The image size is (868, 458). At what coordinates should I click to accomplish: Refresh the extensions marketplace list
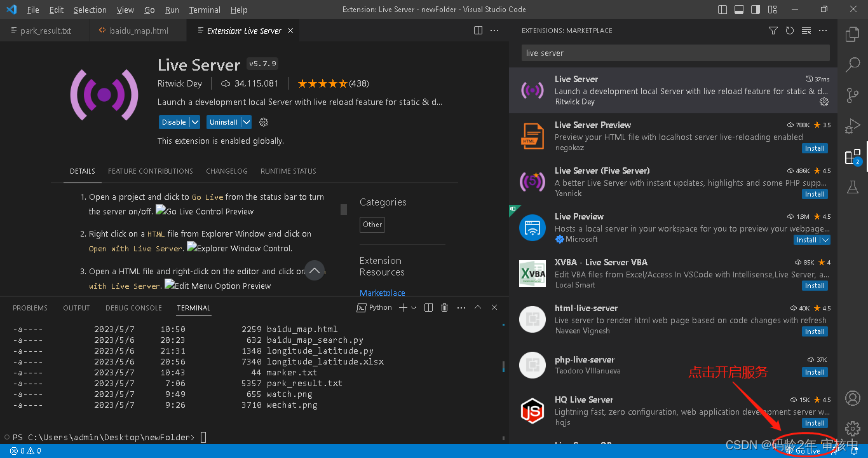(x=790, y=31)
